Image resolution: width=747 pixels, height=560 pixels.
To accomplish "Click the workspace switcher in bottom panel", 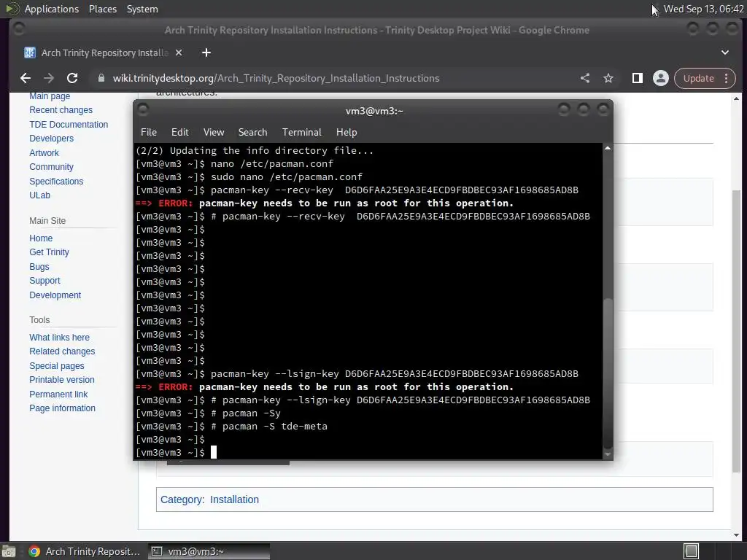I will click(692, 551).
